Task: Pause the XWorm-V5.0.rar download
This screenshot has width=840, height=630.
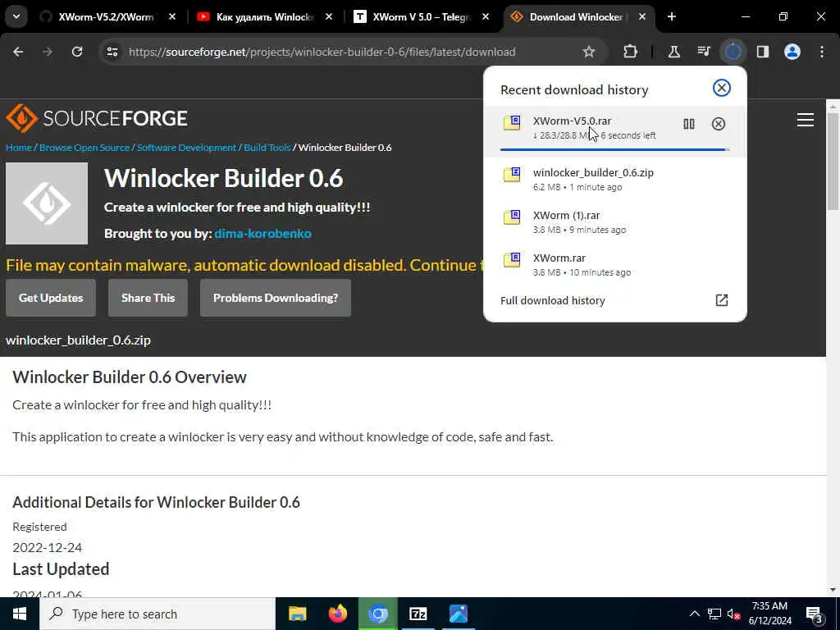Action: (689, 125)
